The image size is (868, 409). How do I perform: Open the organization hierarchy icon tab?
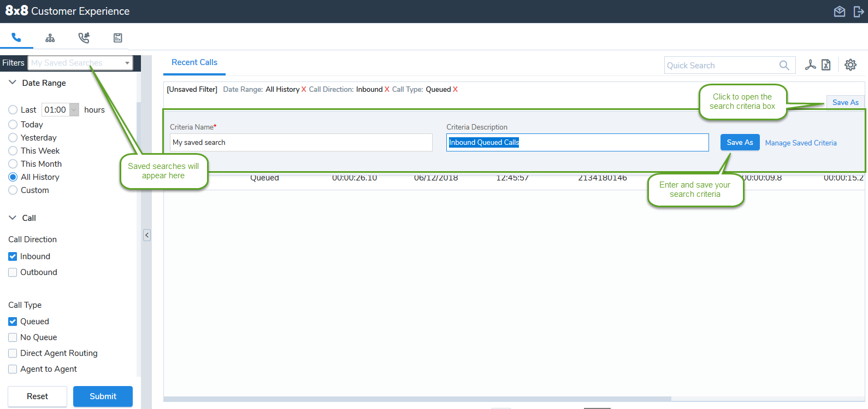(x=50, y=38)
